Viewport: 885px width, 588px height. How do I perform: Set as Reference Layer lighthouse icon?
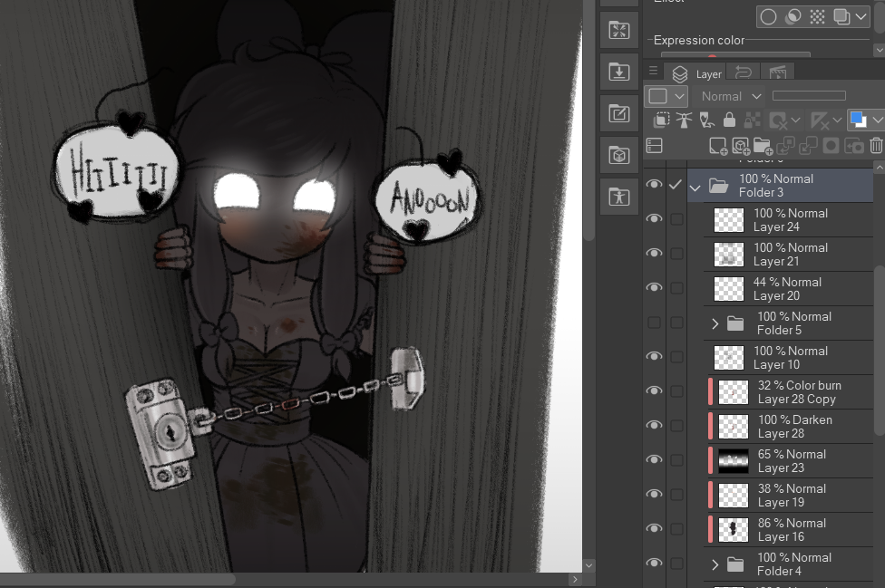tap(684, 120)
